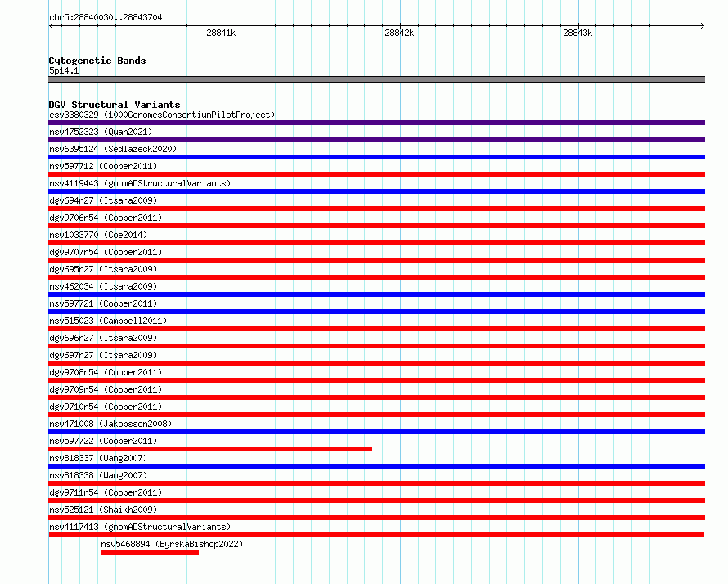This screenshot has width=728, height=584.
Task: Click the purple bar under nsv4752323
Action: click(x=376, y=140)
